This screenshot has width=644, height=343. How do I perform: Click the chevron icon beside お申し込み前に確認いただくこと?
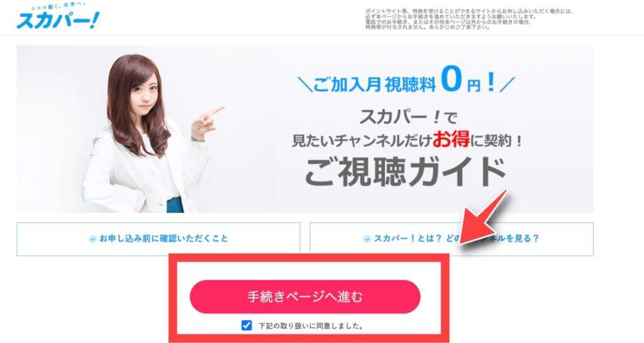pyautogui.click(x=93, y=239)
